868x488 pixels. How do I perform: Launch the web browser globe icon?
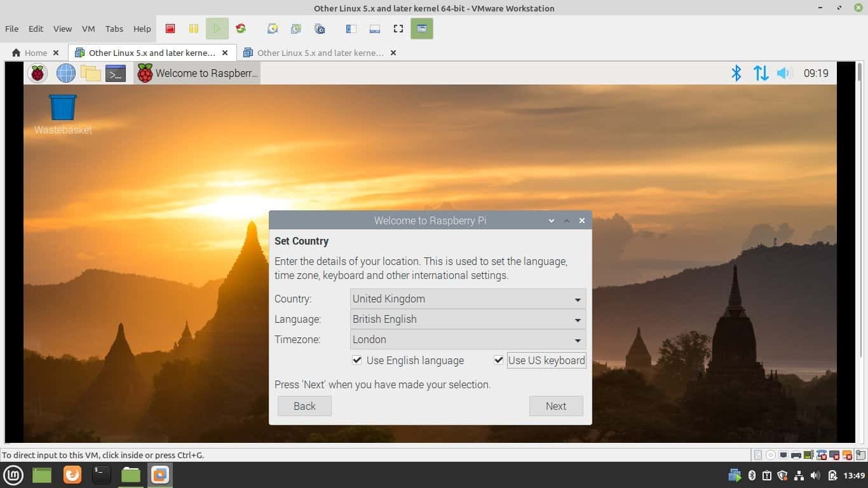click(66, 73)
